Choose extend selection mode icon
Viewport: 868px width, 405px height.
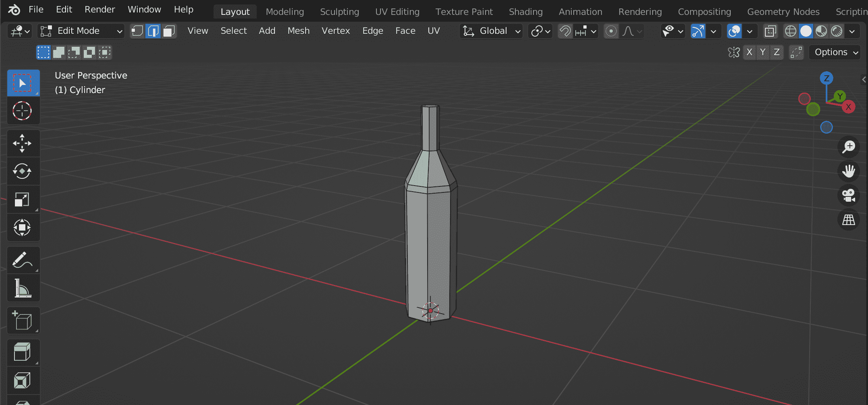point(59,52)
